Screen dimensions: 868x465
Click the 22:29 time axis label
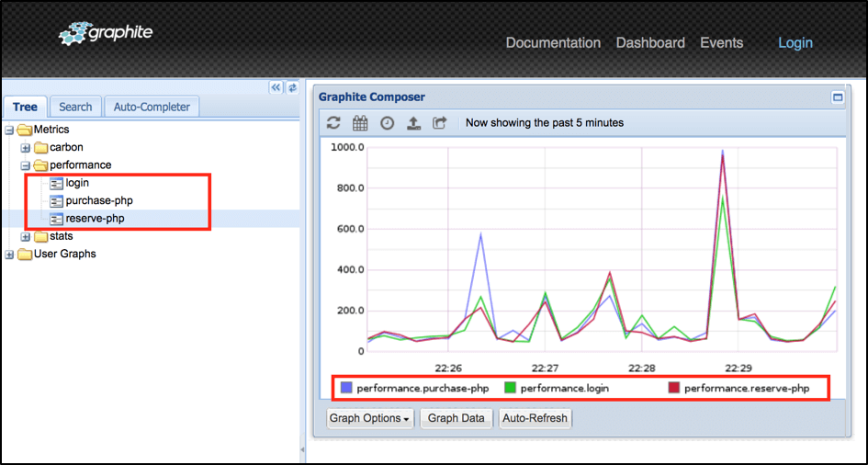(x=739, y=368)
